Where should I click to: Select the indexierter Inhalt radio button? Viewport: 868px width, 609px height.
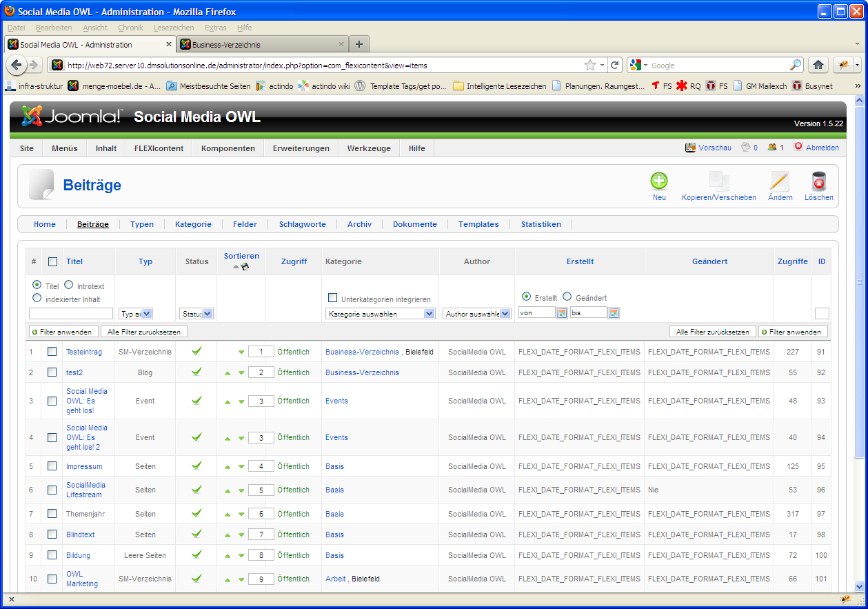tap(37, 298)
